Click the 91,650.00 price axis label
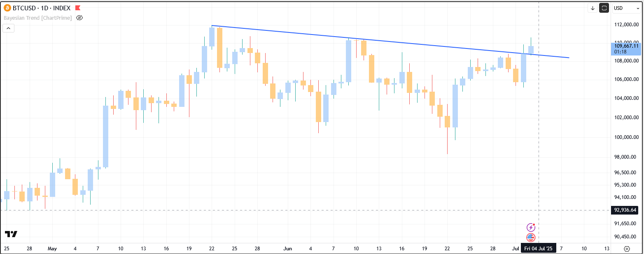 pyautogui.click(x=626, y=223)
